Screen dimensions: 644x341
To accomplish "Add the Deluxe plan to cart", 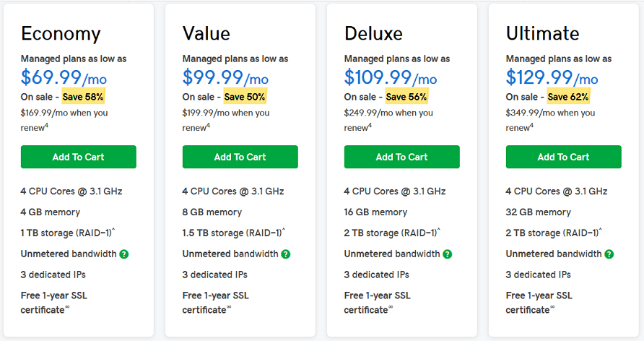I will tap(401, 157).
